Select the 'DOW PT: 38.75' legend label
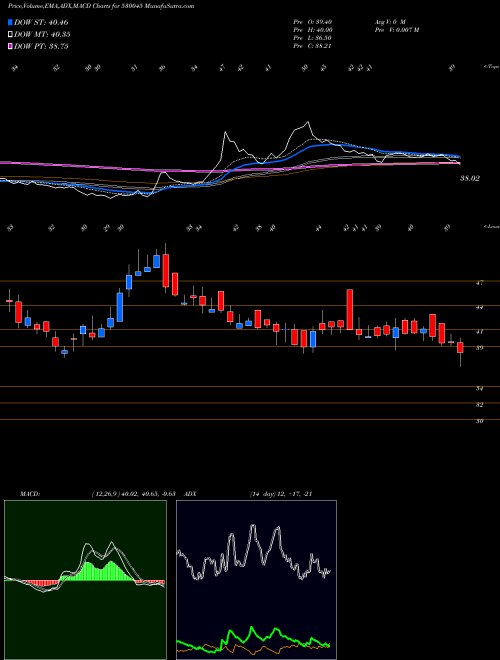 (x=41, y=46)
